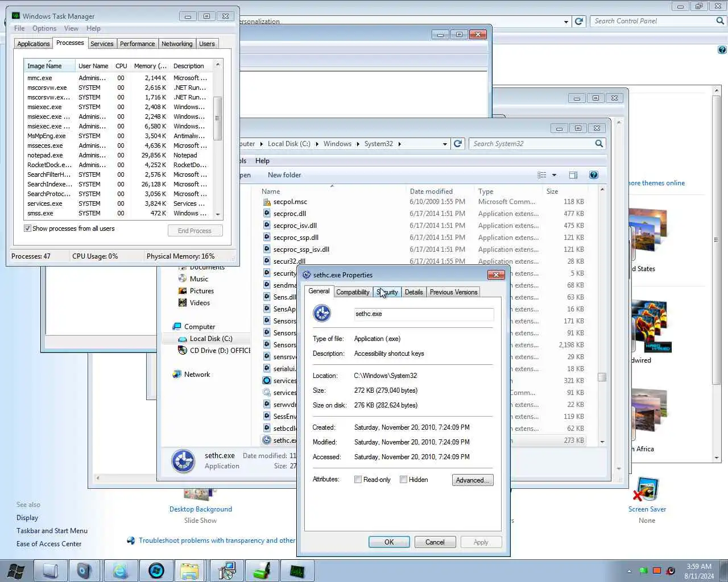Open the Details tab

414,292
